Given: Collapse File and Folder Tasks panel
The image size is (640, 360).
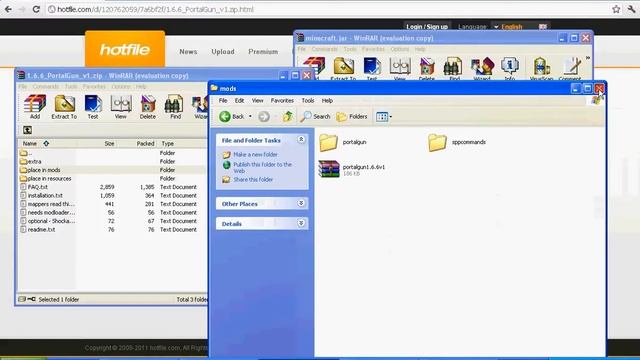Looking at the screenshot, I should (301, 140).
